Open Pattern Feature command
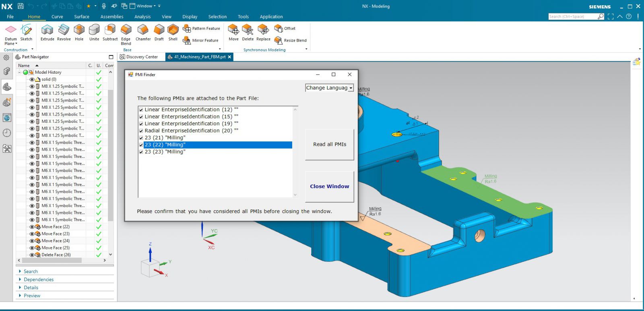Image resolution: width=644 pixels, height=311 pixels. pos(201,29)
